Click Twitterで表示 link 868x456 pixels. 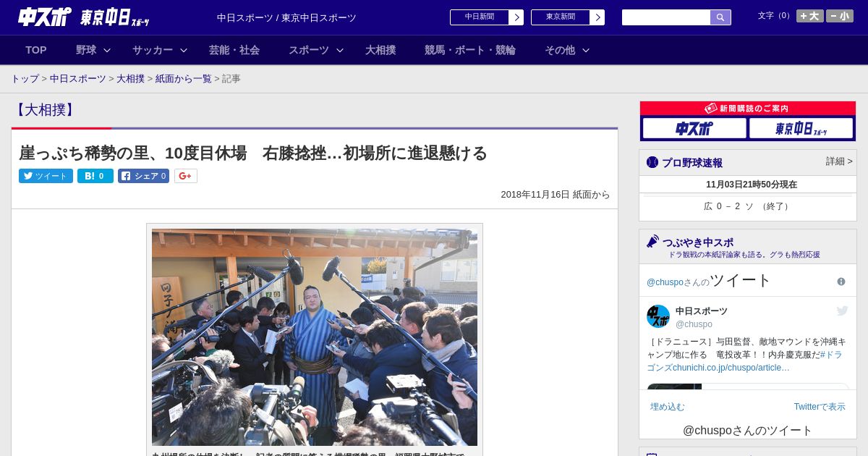[x=820, y=407]
